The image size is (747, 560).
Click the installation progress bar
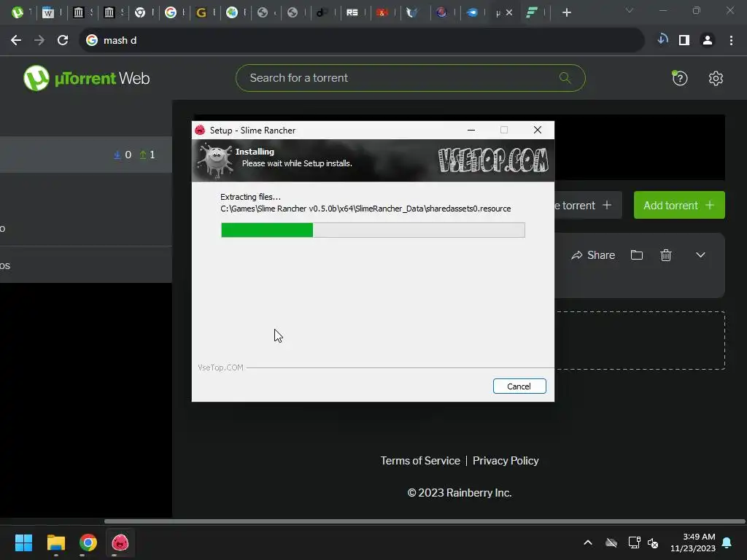coord(373,230)
